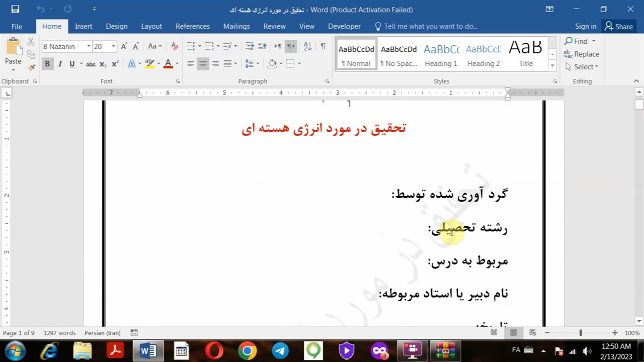Click the Clear All Formatting icon

click(175, 46)
